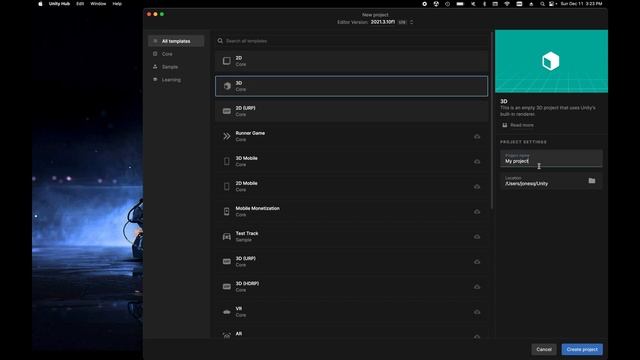Screen dimensions: 640x360
Task: Open the Edit menu
Action: click(80, 4)
